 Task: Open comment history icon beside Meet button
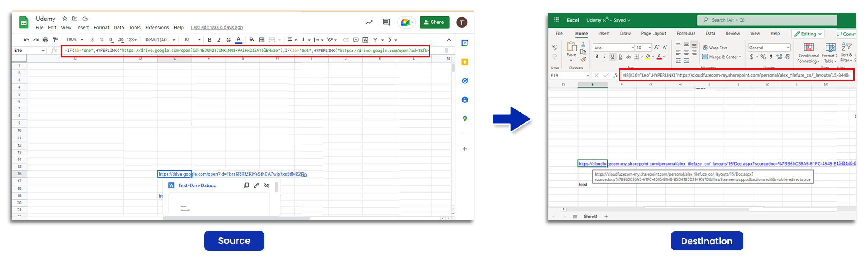pyautogui.click(x=386, y=22)
